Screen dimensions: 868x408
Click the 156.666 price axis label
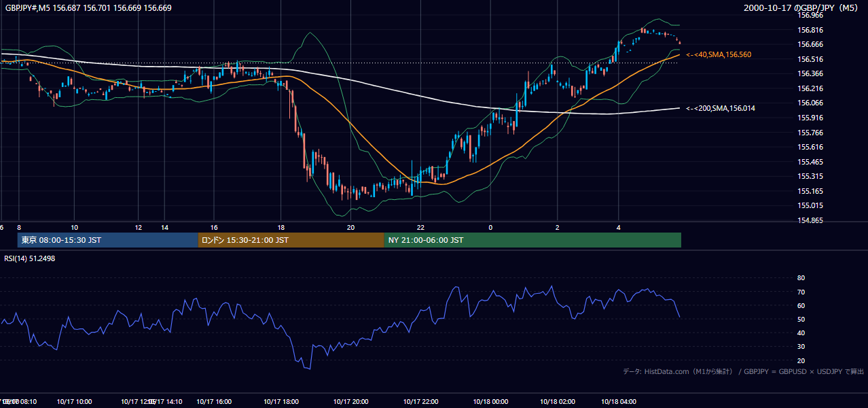[811, 44]
